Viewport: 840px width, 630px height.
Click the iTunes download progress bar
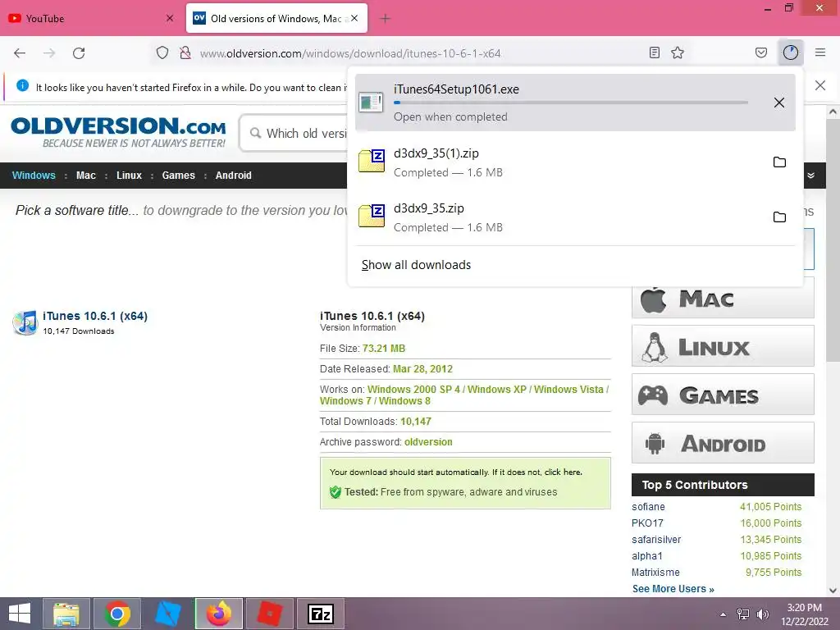571,103
